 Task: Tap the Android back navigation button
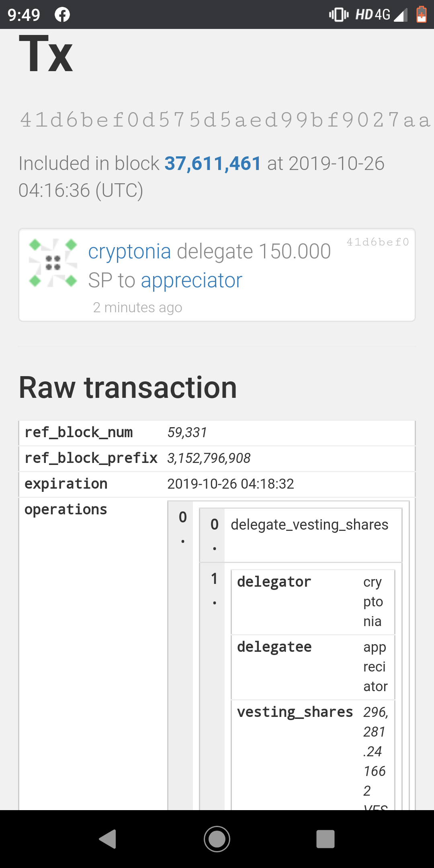(x=108, y=839)
